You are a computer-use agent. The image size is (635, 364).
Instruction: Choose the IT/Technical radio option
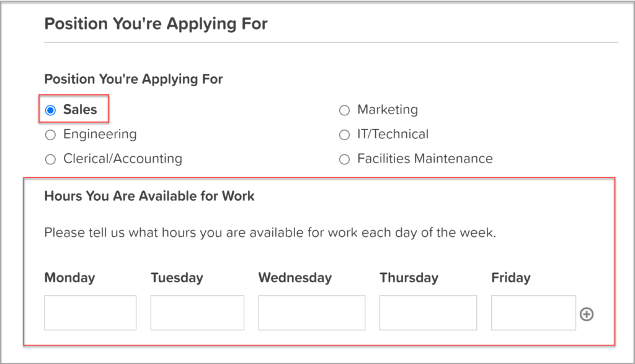pos(345,135)
